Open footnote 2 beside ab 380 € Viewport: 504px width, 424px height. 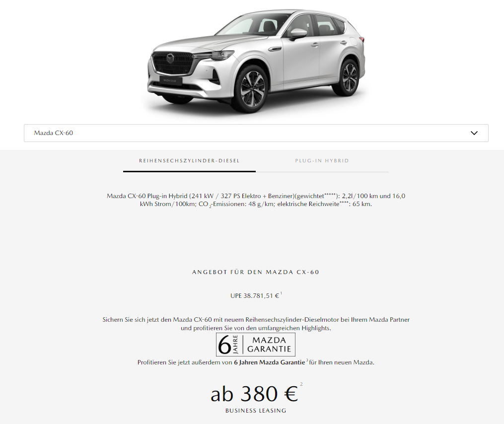(x=301, y=384)
